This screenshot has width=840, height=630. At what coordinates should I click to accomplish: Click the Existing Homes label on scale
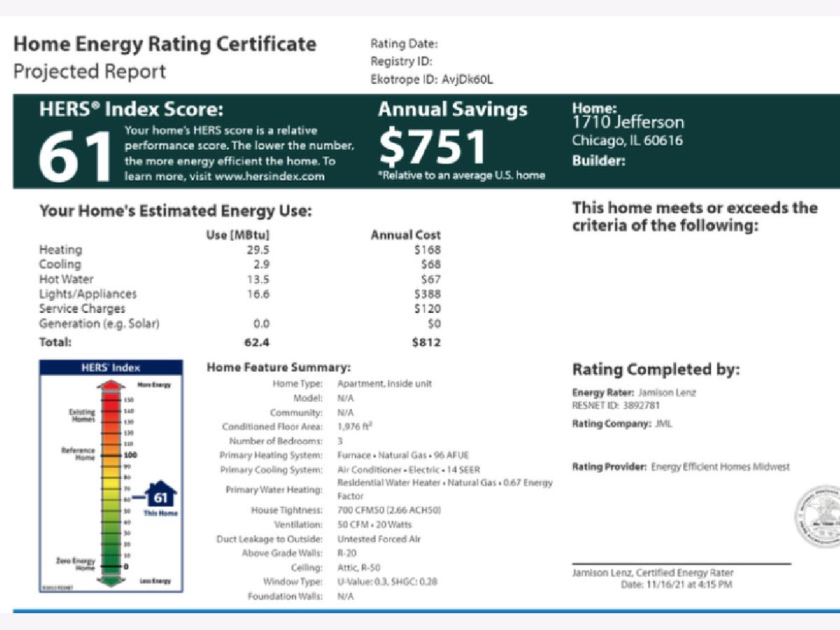coord(82,415)
